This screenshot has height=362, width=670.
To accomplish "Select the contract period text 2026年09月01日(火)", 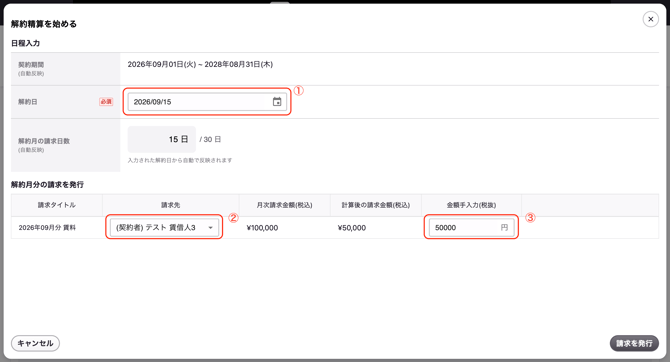I will coord(162,65).
